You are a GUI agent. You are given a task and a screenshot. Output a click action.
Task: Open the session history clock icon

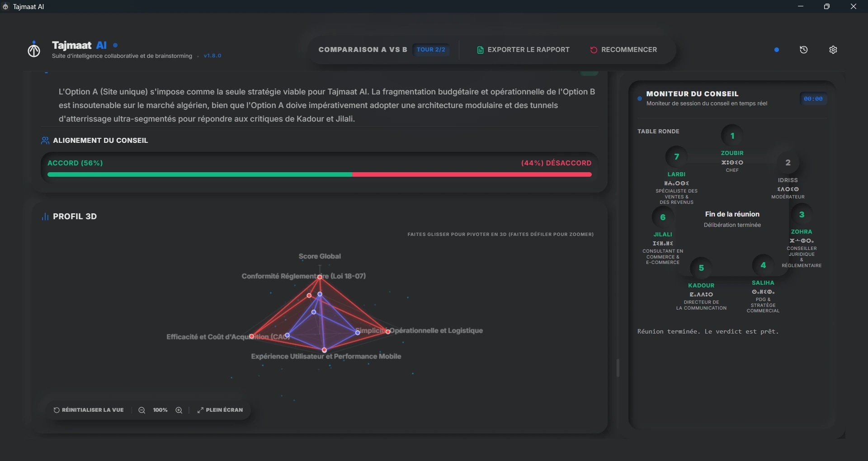pos(803,50)
